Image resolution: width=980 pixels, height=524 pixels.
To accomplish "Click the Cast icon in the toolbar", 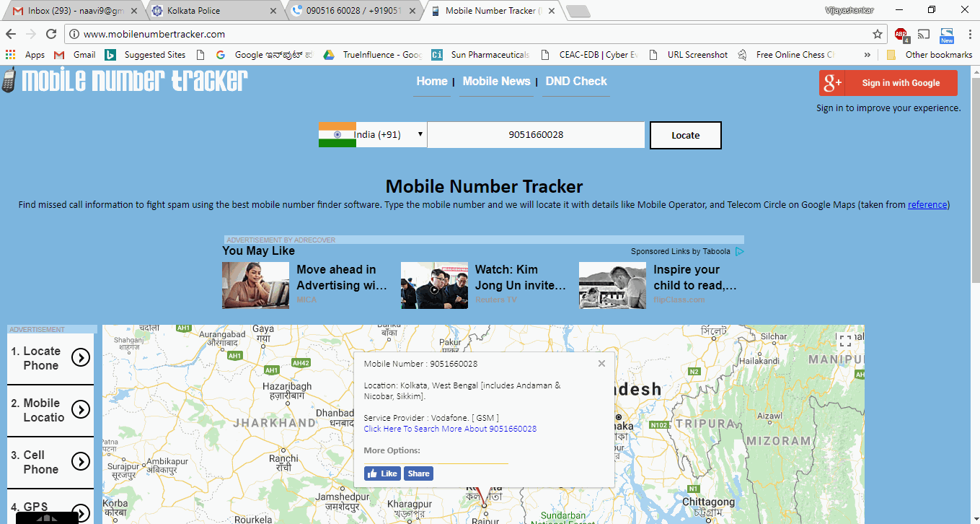I will (x=924, y=34).
